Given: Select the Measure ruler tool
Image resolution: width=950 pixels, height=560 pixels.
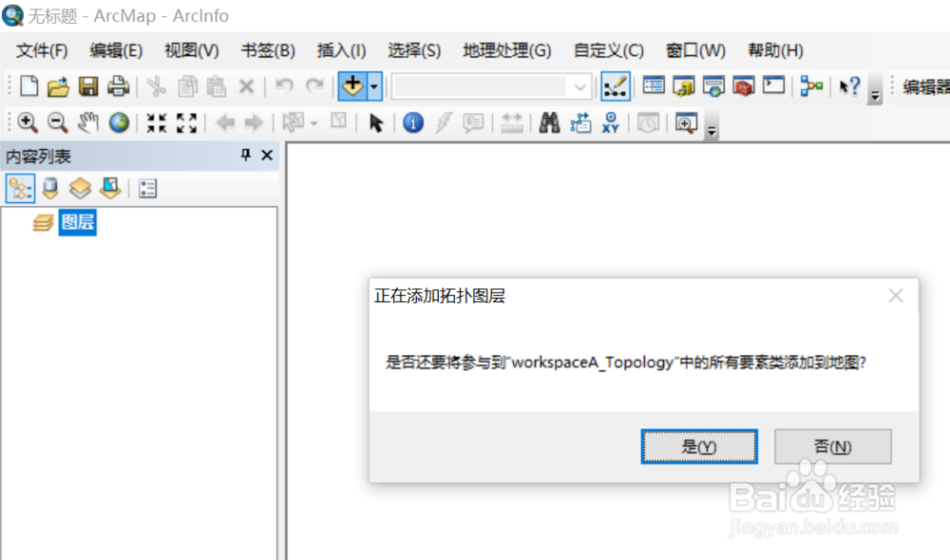Looking at the screenshot, I should [511, 122].
